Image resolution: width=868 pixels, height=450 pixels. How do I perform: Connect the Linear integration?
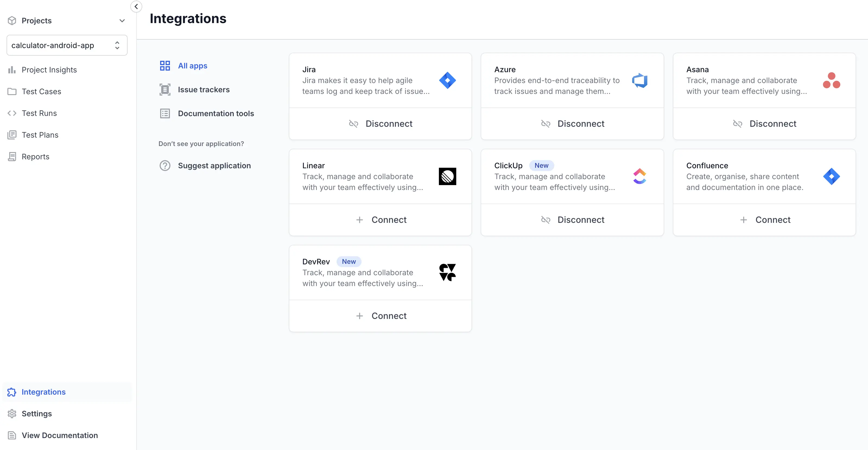click(380, 220)
